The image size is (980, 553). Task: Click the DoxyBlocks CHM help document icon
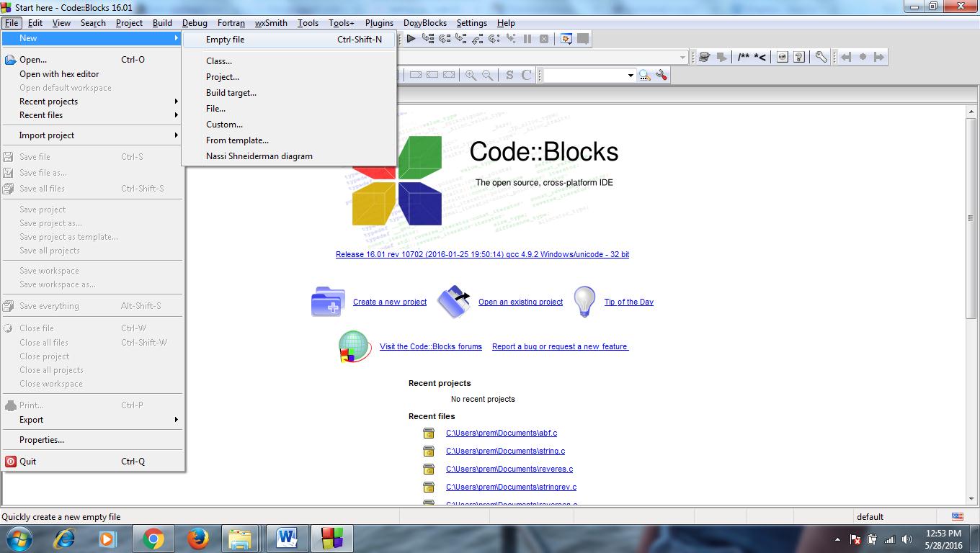coord(798,57)
